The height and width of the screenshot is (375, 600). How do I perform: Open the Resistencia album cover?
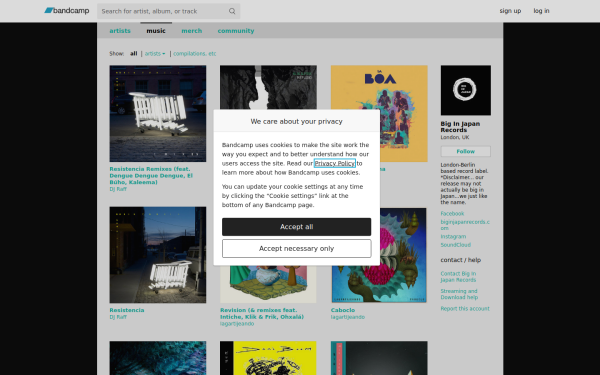pos(158,255)
